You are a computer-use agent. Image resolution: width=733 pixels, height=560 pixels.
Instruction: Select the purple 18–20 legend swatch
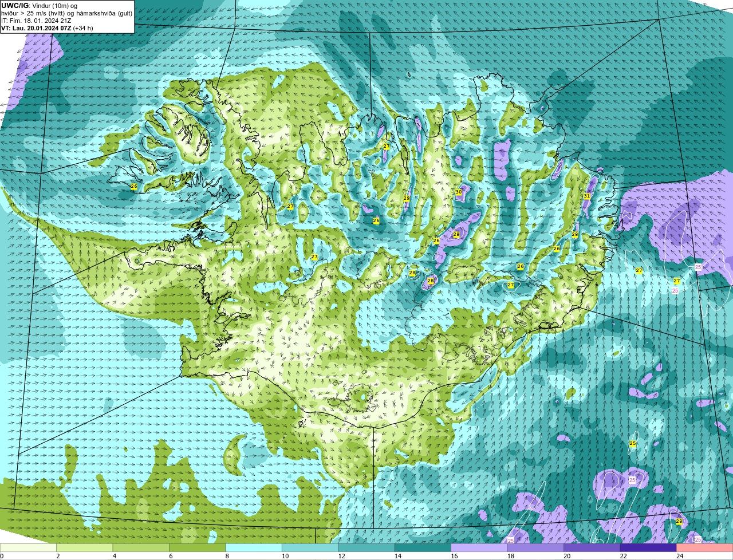point(535,547)
